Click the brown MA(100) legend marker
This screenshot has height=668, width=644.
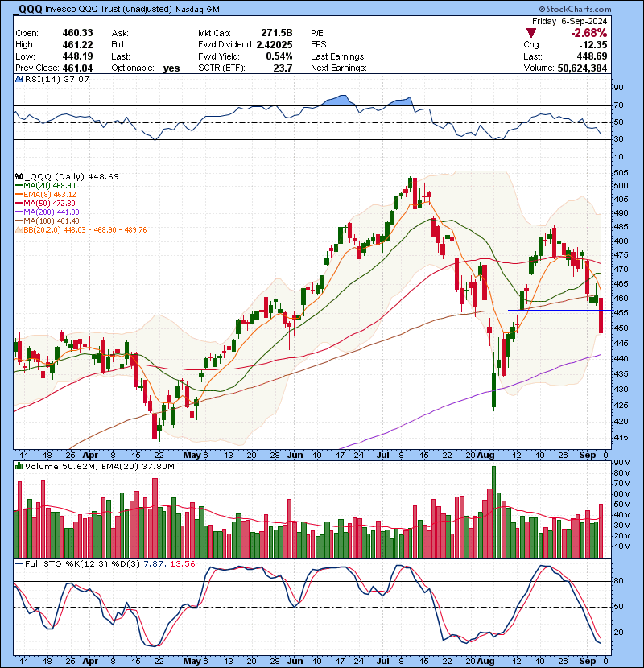pos(18,218)
